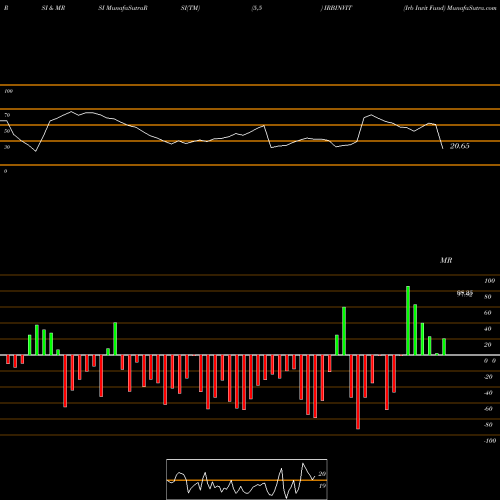
Task: Click the IRBINVIT symbol in the header
Action: pyautogui.click(x=338, y=8)
